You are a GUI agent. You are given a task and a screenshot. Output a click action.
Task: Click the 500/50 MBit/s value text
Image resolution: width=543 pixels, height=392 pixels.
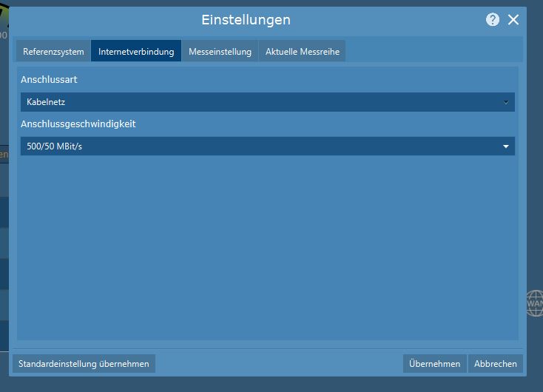pos(55,146)
